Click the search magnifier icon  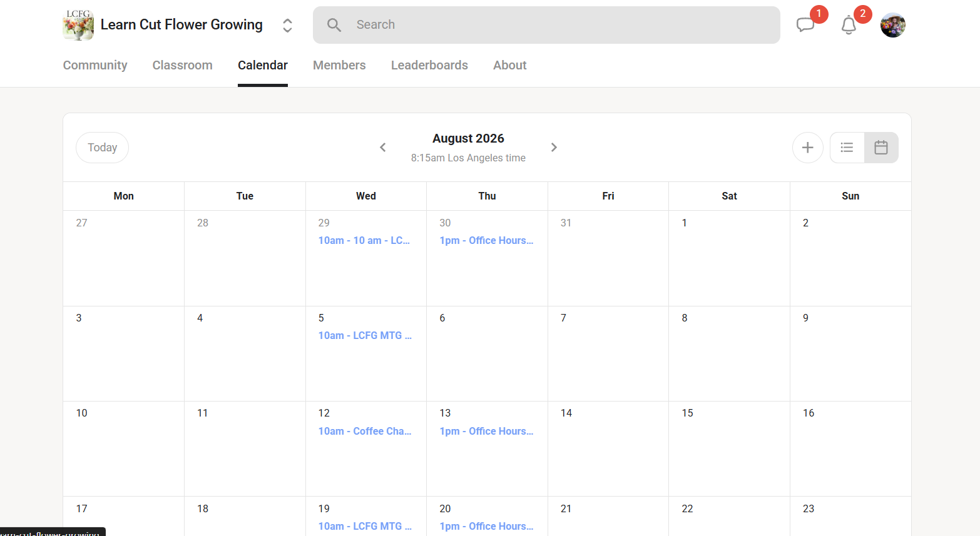click(x=334, y=25)
